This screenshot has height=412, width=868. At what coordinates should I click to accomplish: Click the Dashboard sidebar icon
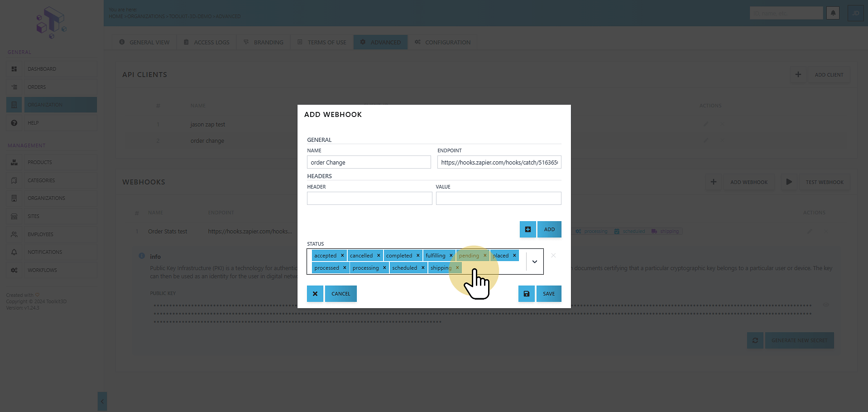[14, 69]
